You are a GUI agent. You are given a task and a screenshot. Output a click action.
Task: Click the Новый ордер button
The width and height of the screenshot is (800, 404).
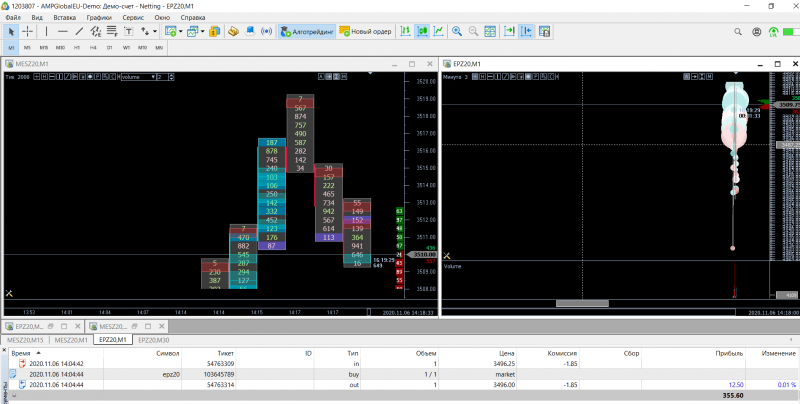365,32
